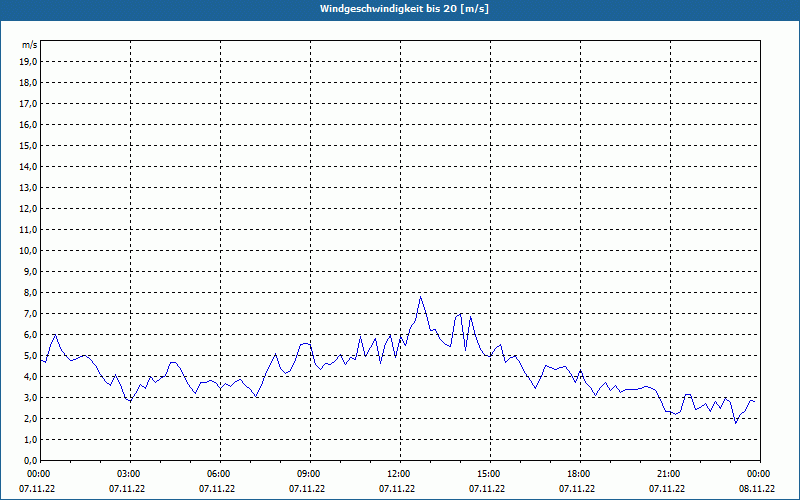The height and width of the screenshot is (500, 800).
Task: Click the '03:00' time label
Action: [x=130, y=474]
